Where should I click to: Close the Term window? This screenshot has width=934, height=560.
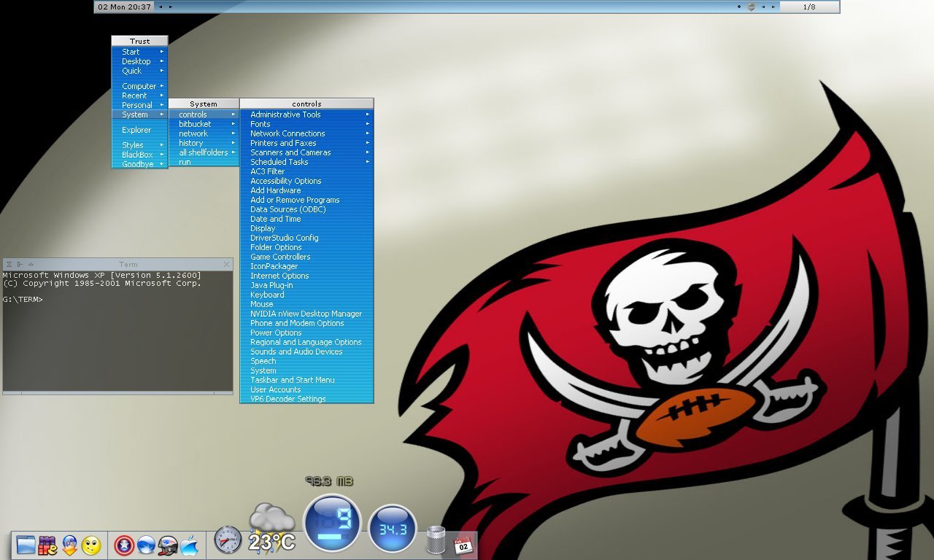click(x=227, y=264)
